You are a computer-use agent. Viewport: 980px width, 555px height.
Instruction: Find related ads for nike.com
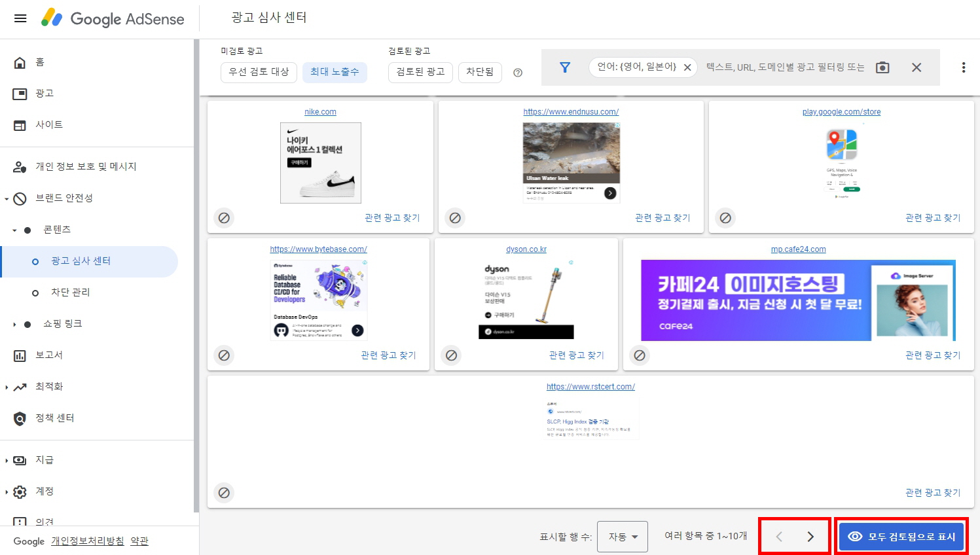coord(392,218)
